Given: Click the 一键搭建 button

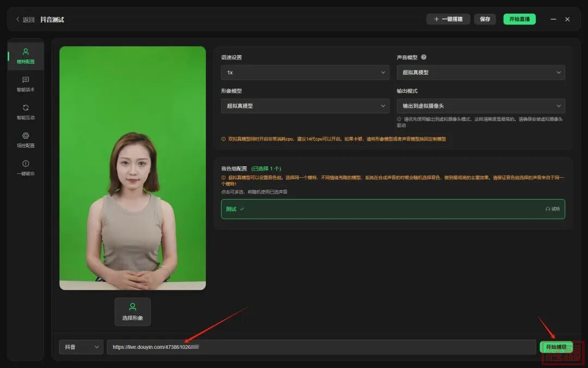Looking at the screenshot, I should 448,19.
